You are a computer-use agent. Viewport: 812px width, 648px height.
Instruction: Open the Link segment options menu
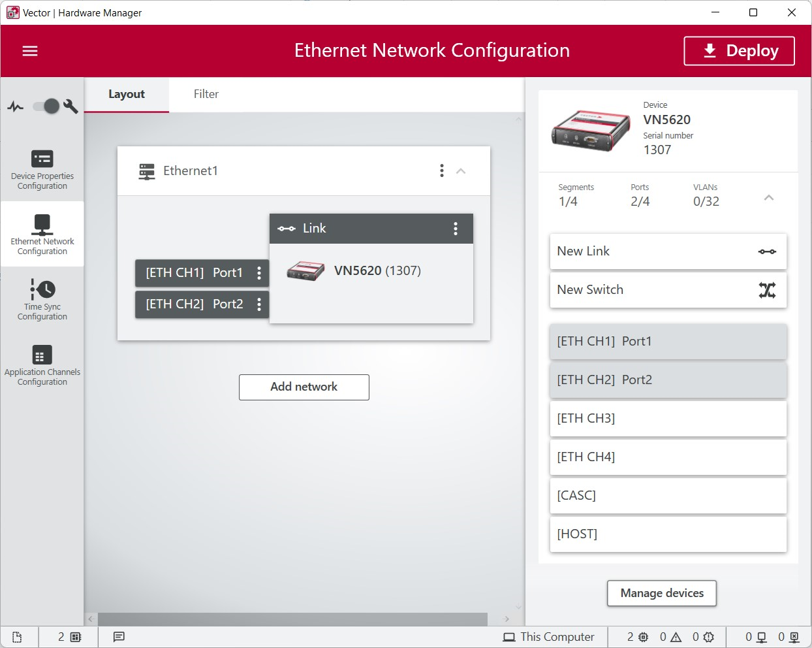456,229
